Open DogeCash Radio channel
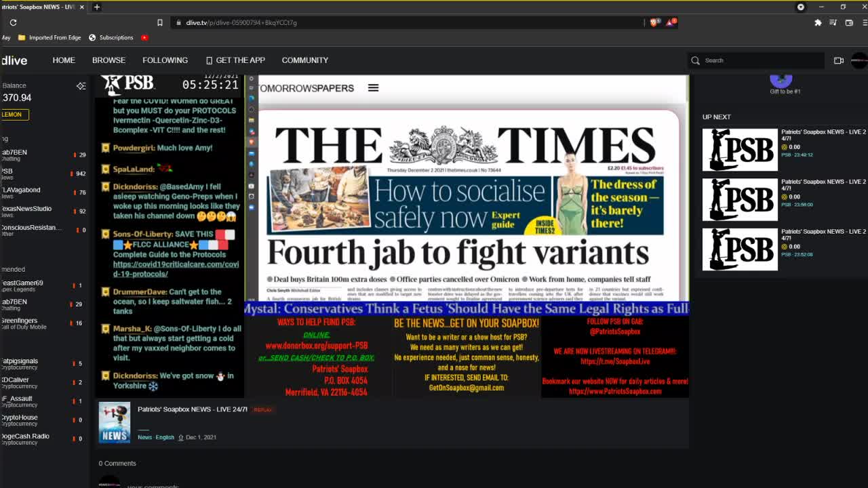The width and height of the screenshot is (868, 488). pyautogui.click(x=43, y=439)
